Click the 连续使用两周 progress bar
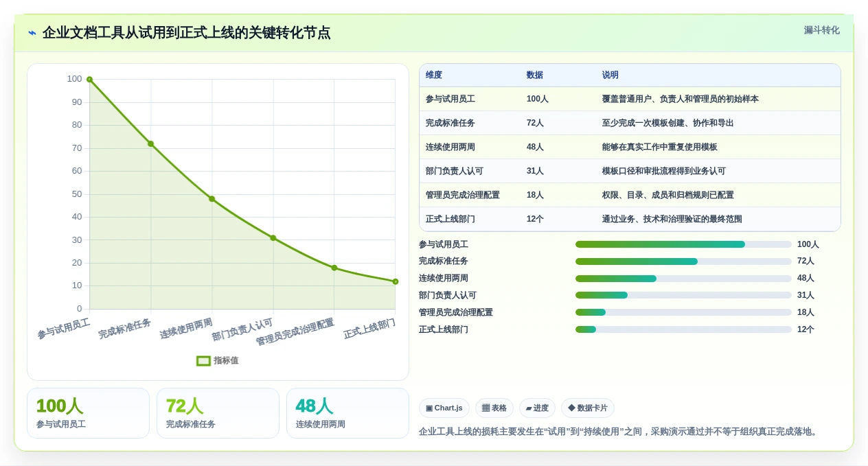Viewport: 868px width, 466px height. (683, 279)
